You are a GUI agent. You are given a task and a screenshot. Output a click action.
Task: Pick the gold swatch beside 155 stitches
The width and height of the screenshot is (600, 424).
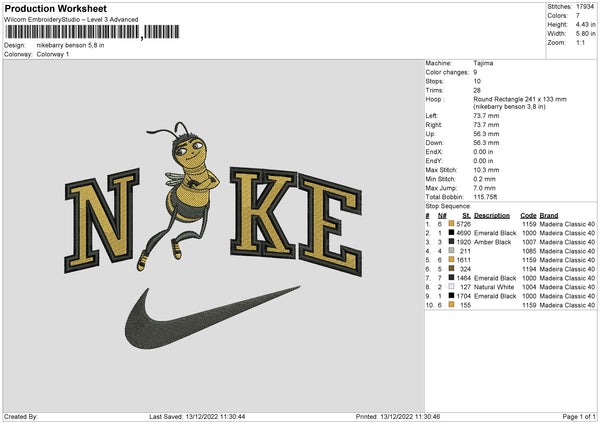(x=452, y=305)
